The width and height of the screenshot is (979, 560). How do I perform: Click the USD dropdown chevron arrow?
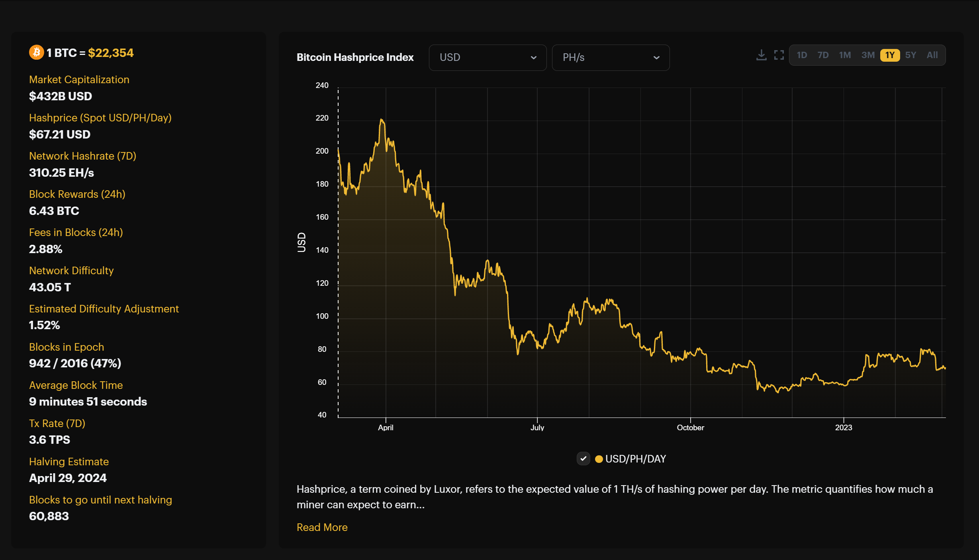pyautogui.click(x=533, y=58)
